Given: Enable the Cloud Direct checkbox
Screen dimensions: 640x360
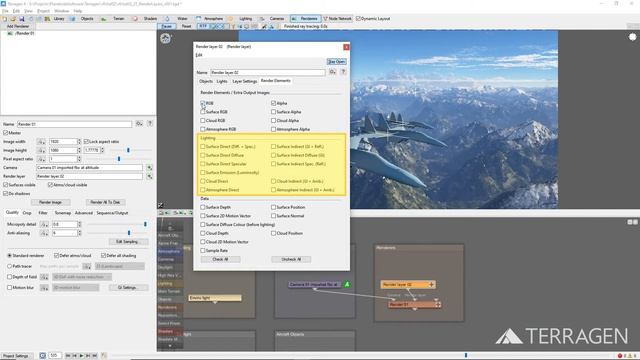Looking at the screenshot, I should pos(203,181).
